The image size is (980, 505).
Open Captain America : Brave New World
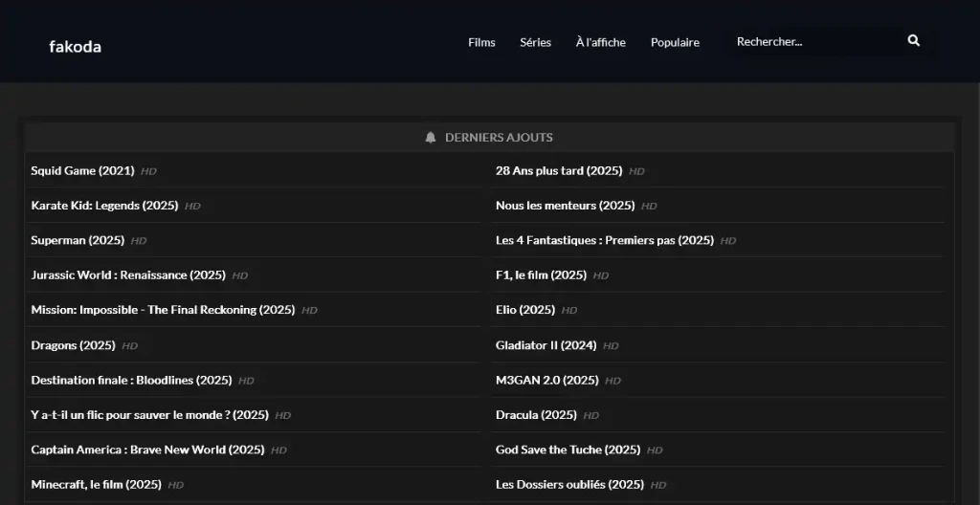pyautogui.click(x=147, y=450)
